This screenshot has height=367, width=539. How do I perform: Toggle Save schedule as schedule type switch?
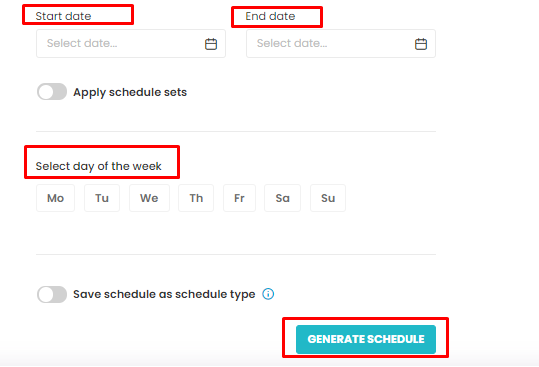click(52, 294)
